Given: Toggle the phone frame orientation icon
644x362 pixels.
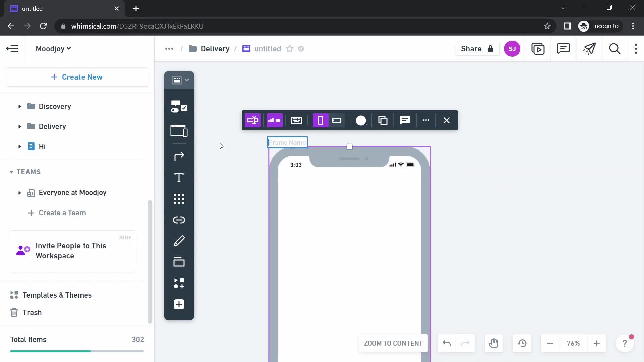Looking at the screenshot, I should point(337,120).
